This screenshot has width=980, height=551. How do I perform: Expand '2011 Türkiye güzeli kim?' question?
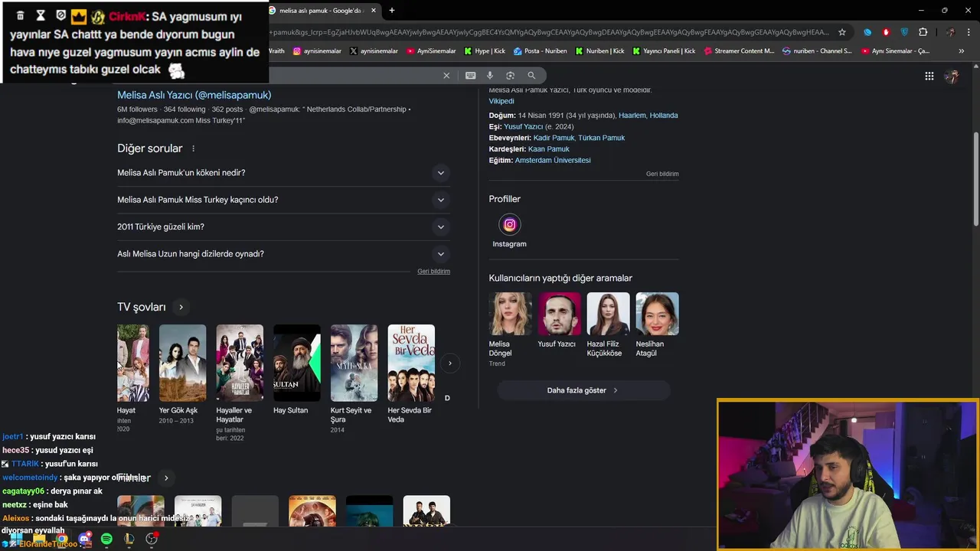click(283, 227)
